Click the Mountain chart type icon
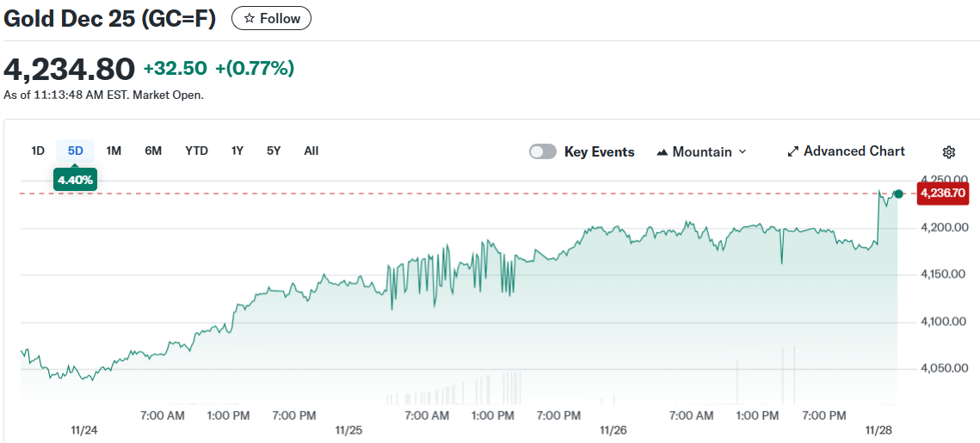980x443 pixels. [x=662, y=152]
